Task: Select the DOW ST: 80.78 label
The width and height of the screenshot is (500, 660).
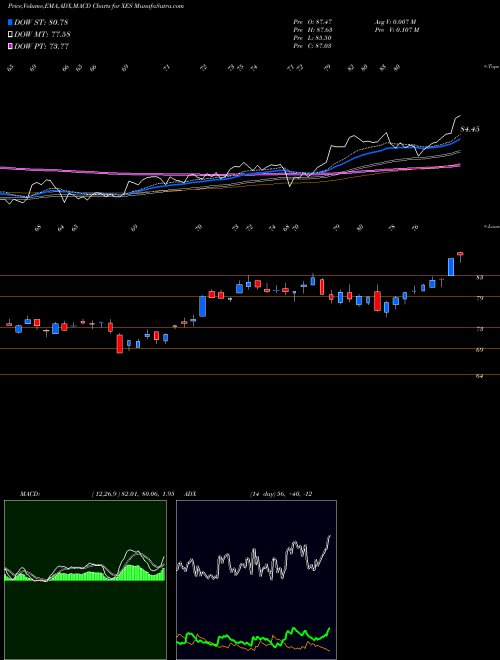Action: (x=41, y=23)
